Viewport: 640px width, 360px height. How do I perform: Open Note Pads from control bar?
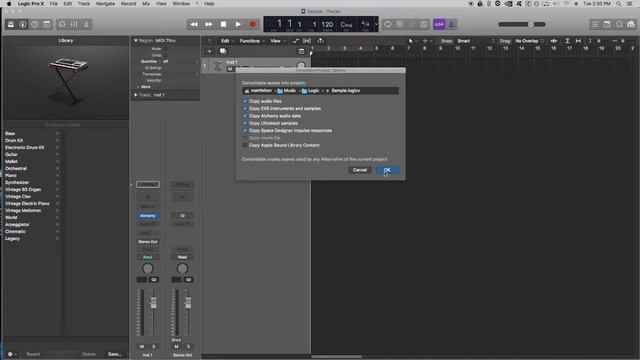click(x=607, y=24)
